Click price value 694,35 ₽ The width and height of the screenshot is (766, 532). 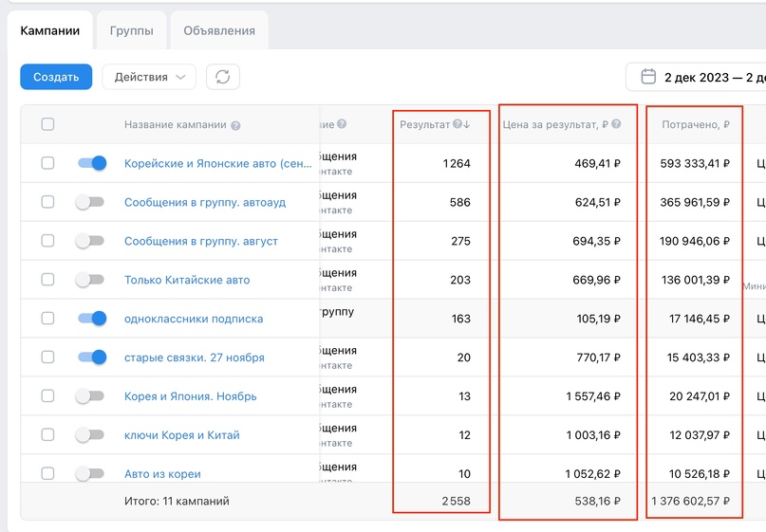pyautogui.click(x=596, y=241)
